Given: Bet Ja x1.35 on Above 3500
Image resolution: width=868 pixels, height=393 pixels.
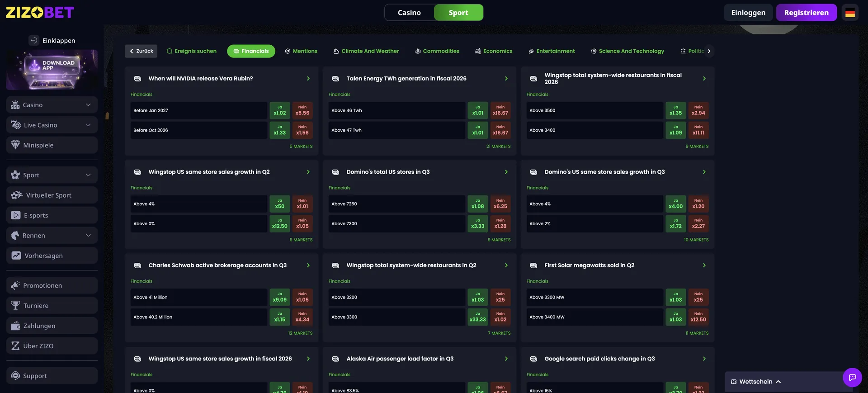Looking at the screenshot, I should [676, 110].
